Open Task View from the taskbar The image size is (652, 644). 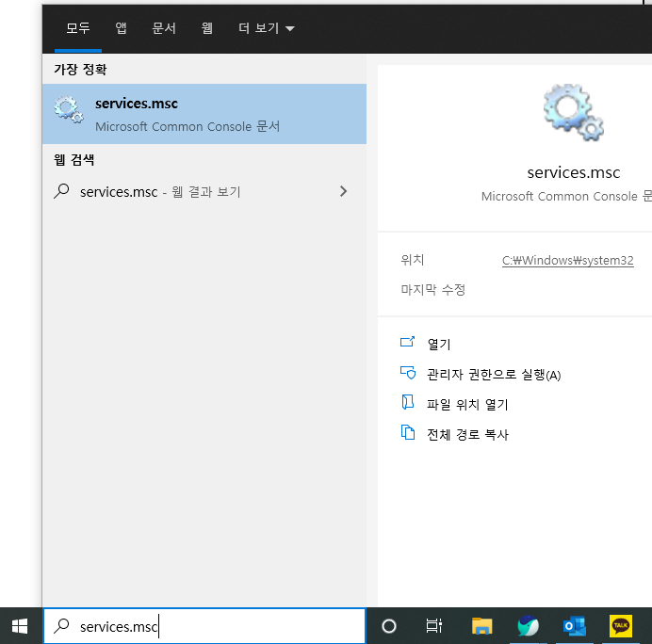(x=433, y=626)
